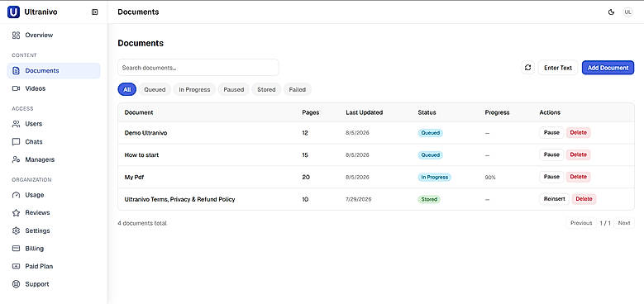
Task: Delete the Terms, Privacy & Refund Policy document
Action: click(x=584, y=199)
